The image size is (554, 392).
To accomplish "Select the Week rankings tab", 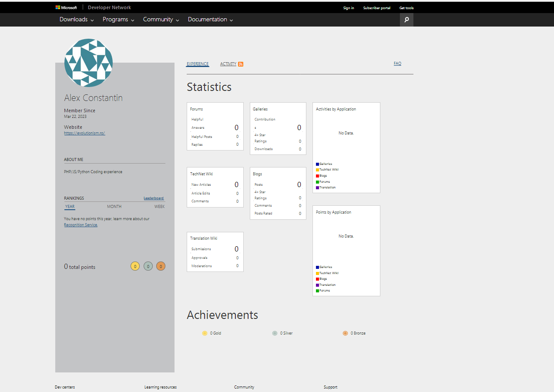I will (160, 207).
